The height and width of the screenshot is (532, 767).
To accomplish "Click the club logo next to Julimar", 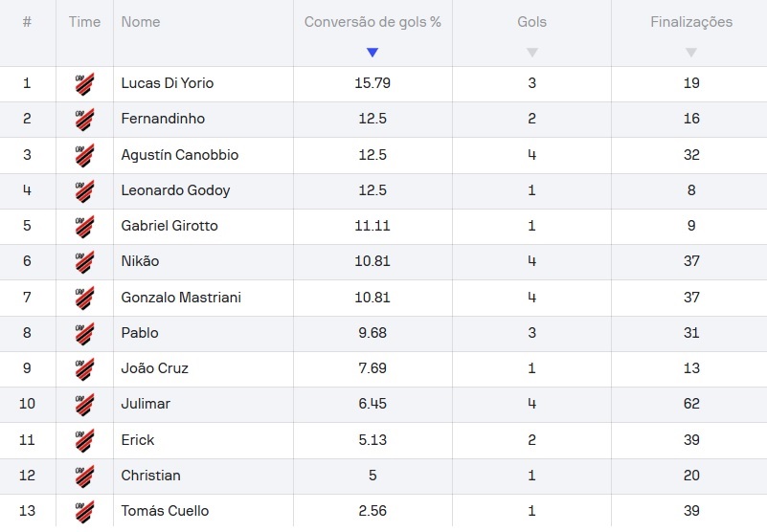I will pos(84,405).
